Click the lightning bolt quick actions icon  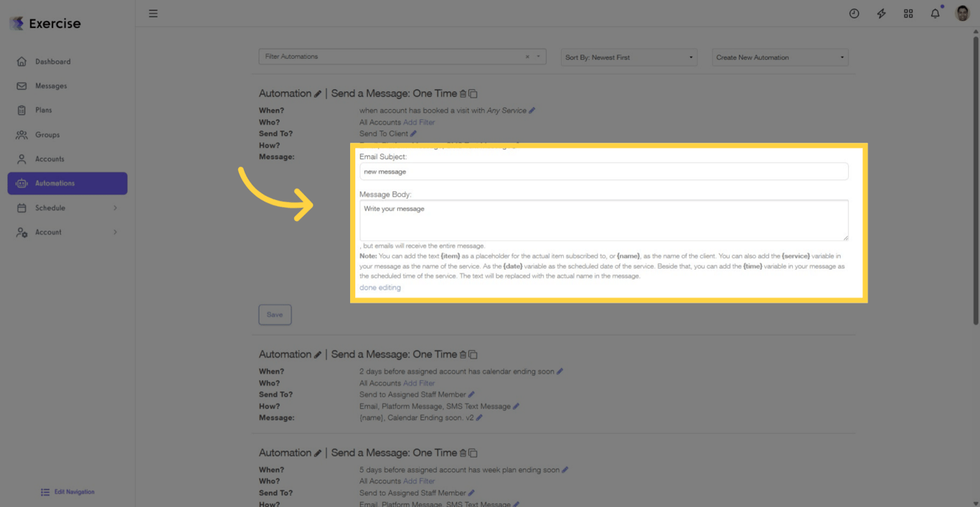(881, 14)
